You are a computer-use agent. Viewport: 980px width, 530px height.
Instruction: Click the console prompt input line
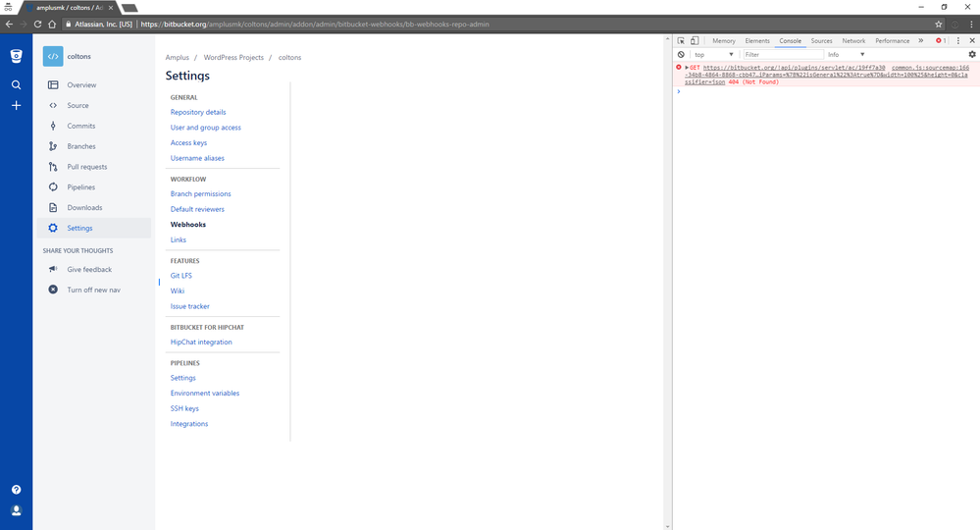(828, 91)
